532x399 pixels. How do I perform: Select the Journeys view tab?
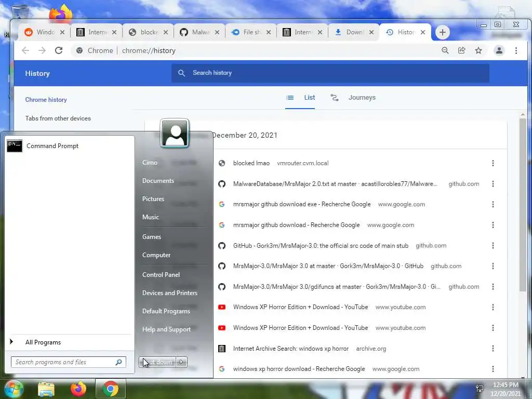(353, 98)
